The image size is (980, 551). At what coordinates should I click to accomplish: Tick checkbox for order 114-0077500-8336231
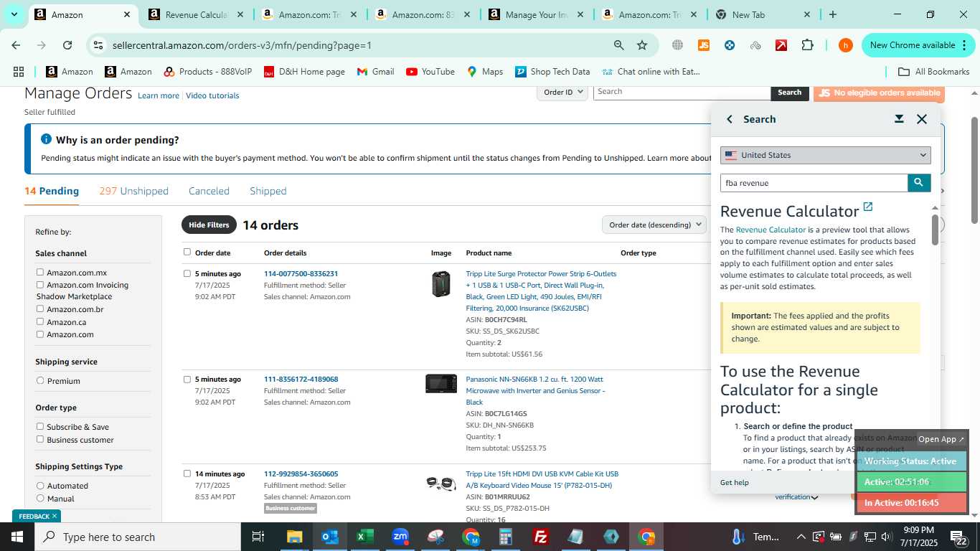pos(187,273)
